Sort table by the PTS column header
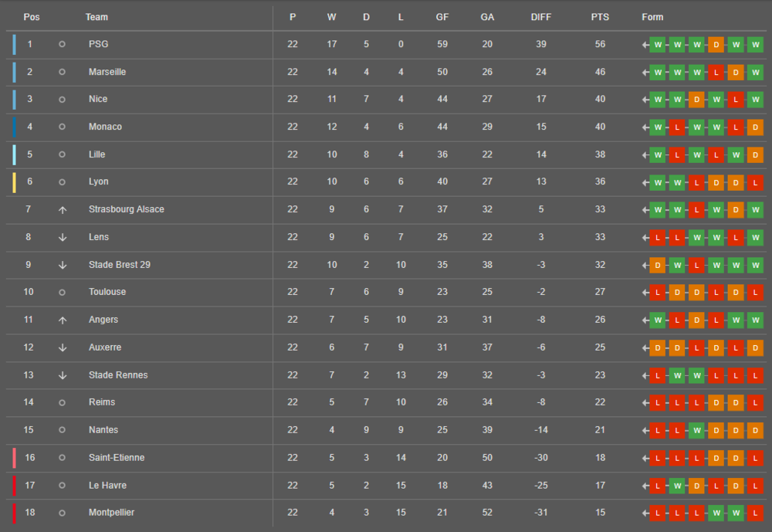Image resolution: width=772 pixels, height=532 pixels. coord(600,17)
